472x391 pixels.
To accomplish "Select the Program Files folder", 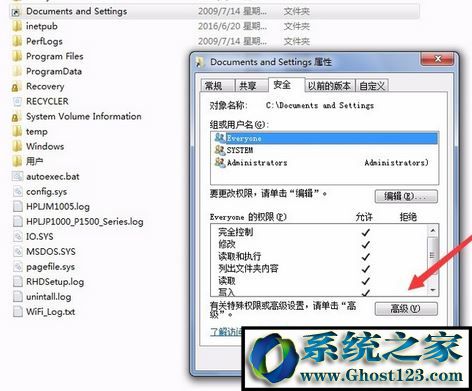I will tap(48, 56).
